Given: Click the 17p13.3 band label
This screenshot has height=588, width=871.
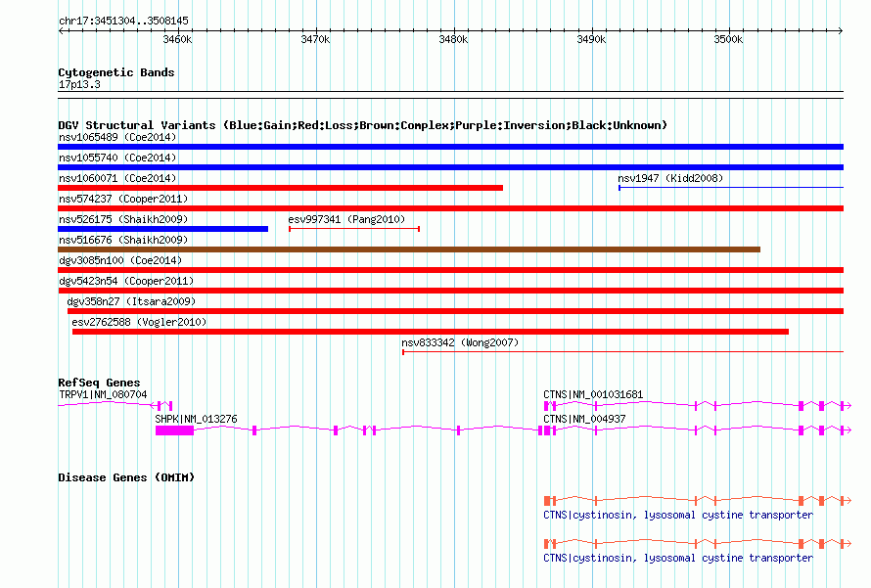Looking at the screenshot, I should pyautogui.click(x=79, y=84).
